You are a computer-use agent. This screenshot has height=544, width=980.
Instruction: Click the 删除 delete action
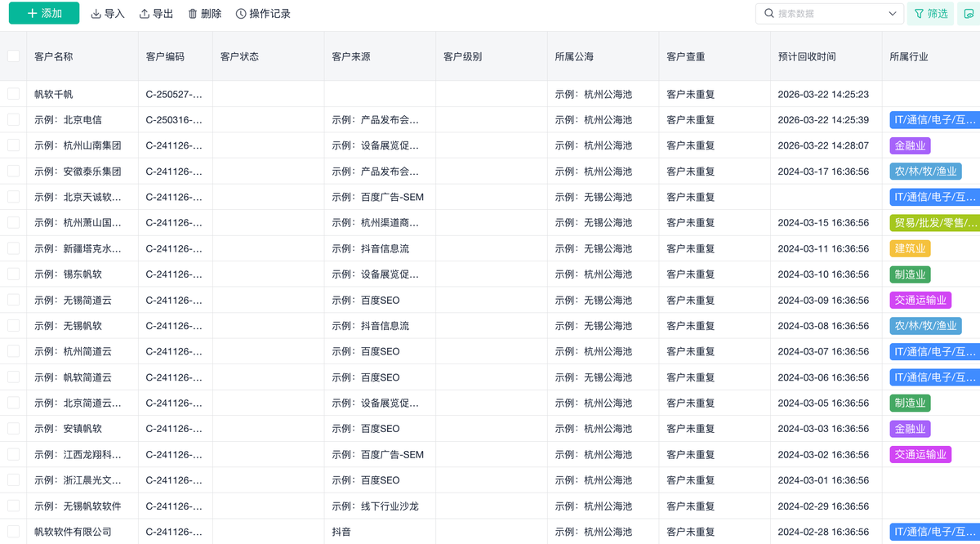click(204, 14)
